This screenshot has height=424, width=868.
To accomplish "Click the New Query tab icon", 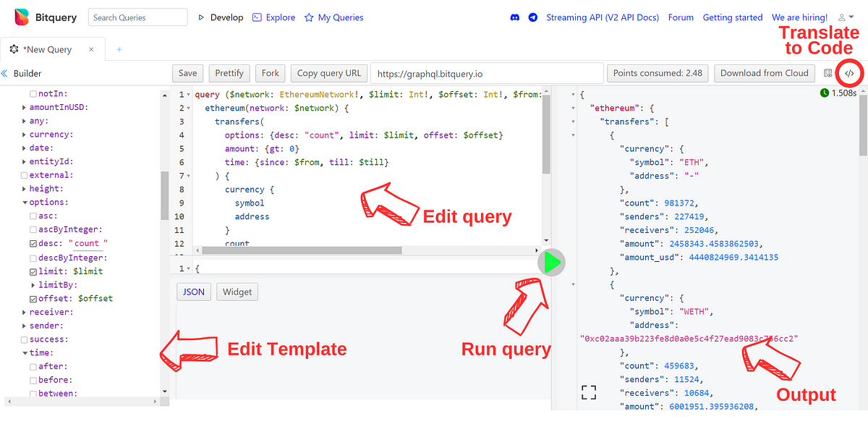I will (x=14, y=49).
